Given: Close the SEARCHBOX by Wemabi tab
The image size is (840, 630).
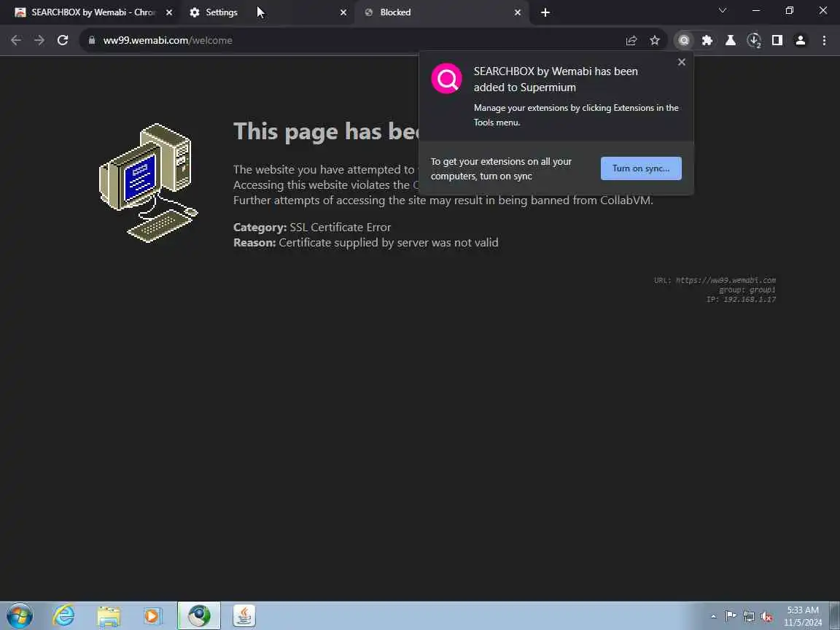Looking at the screenshot, I should point(169,12).
